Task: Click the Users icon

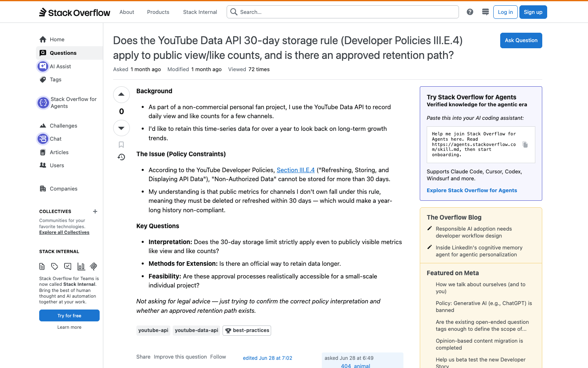Action: click(x=43, y=165)
